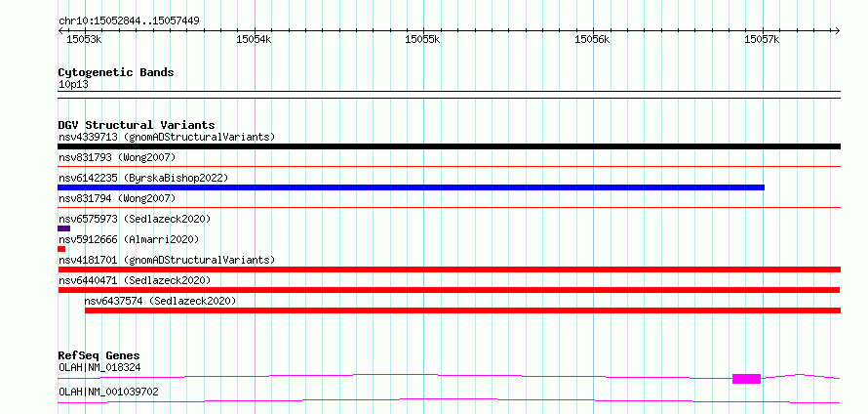The image size is (868, 414).
Task: Click the red nsv6437574 variant bar
Action: click(x=462, y=310)
